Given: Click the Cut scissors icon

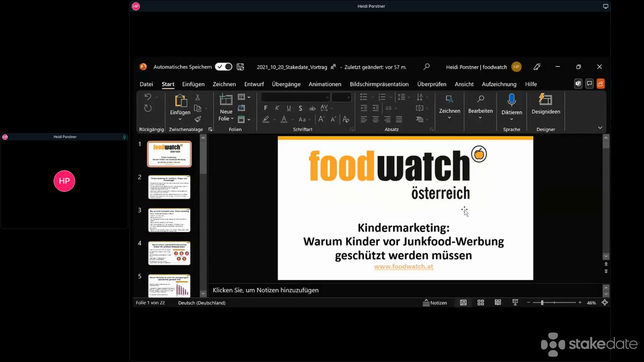Looking at the screenshot, I should (197, 98).
